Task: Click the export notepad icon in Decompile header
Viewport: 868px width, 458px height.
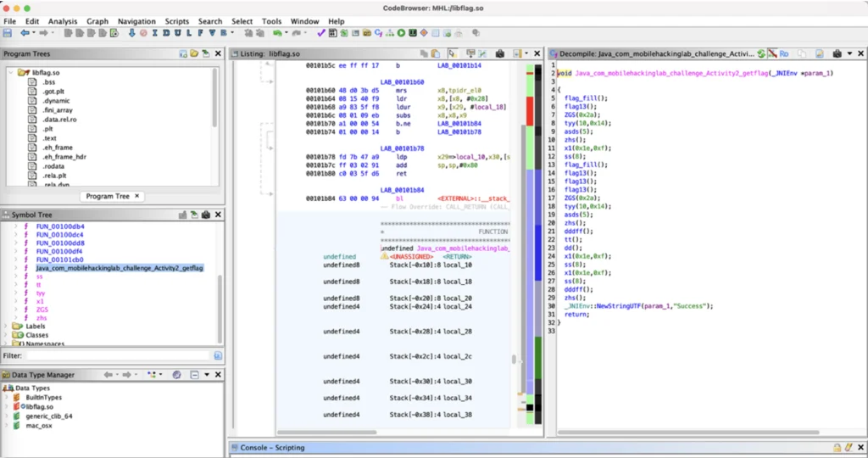Action: (820, 53)
